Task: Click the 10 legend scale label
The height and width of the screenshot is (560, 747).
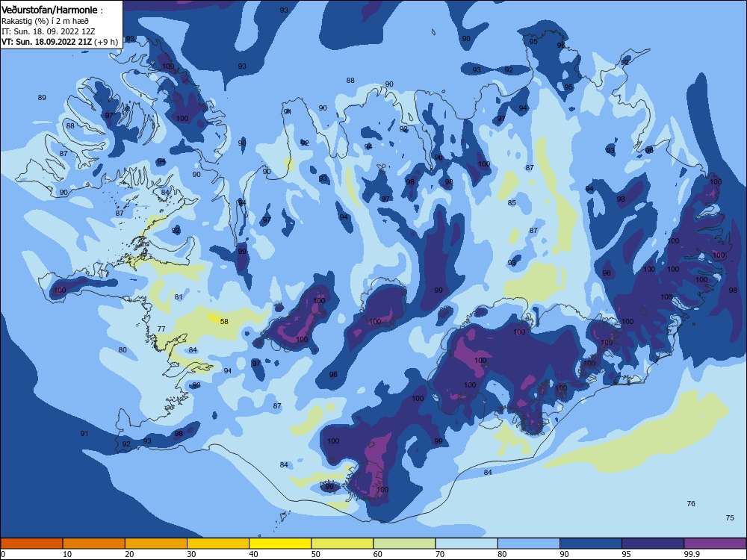Action: pyautogui.click(x=67, y=554)
